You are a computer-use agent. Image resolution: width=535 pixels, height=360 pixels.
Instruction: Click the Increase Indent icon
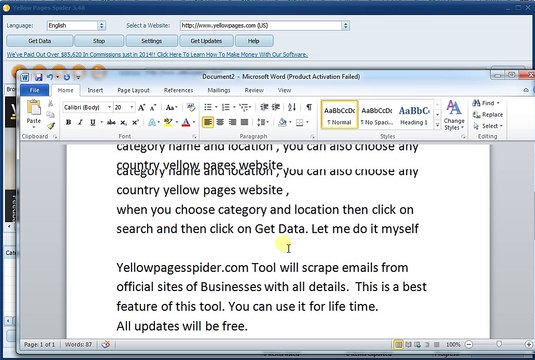(x=276, y=107)
